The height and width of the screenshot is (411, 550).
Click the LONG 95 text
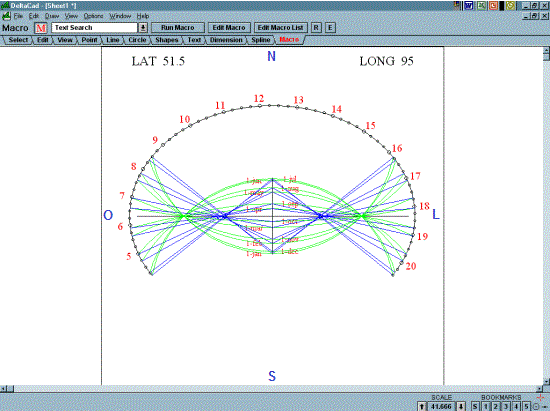point(387,61)
